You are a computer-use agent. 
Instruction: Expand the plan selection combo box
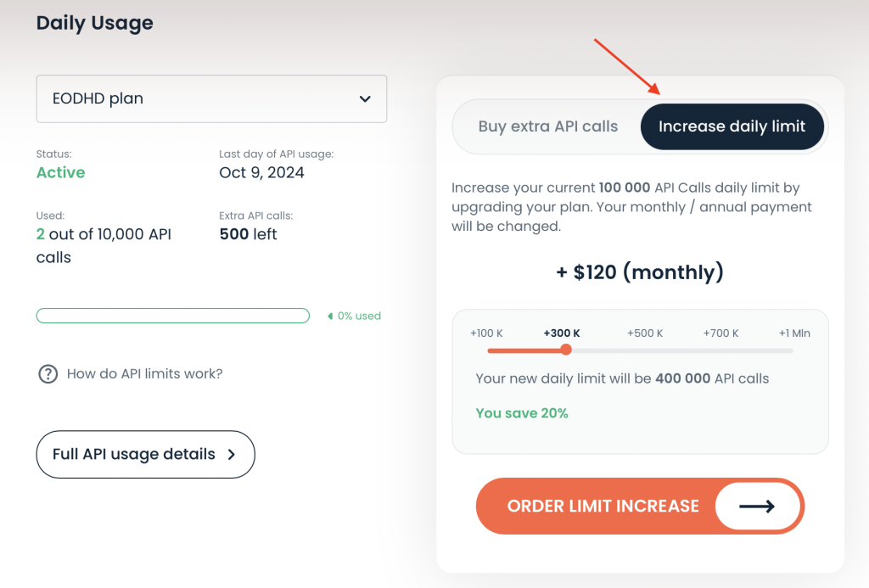coord(210,98)
